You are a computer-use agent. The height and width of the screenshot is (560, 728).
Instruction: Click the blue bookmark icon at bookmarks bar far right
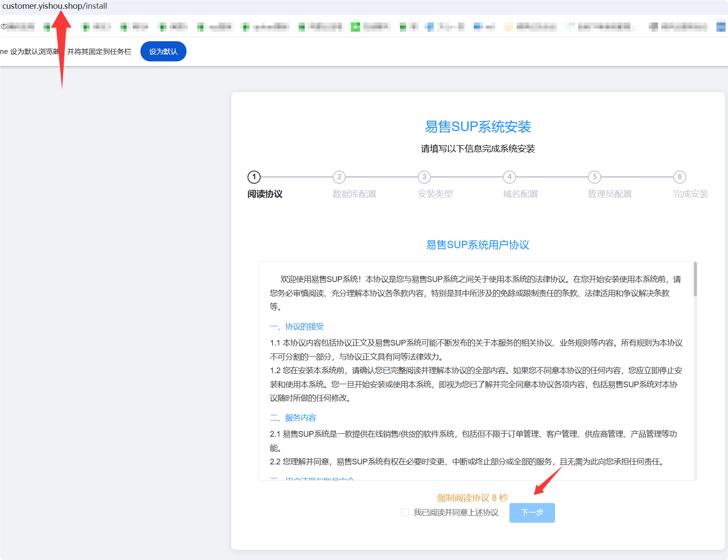[721, 26]
